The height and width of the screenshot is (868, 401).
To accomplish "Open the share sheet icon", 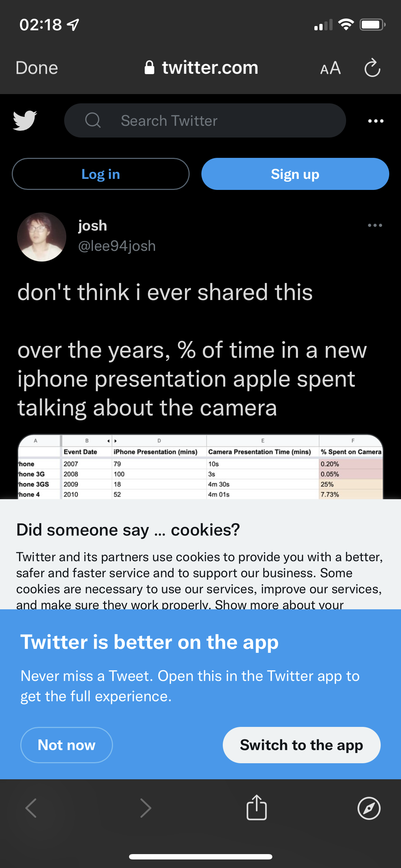I will click(x=257, y=808).
